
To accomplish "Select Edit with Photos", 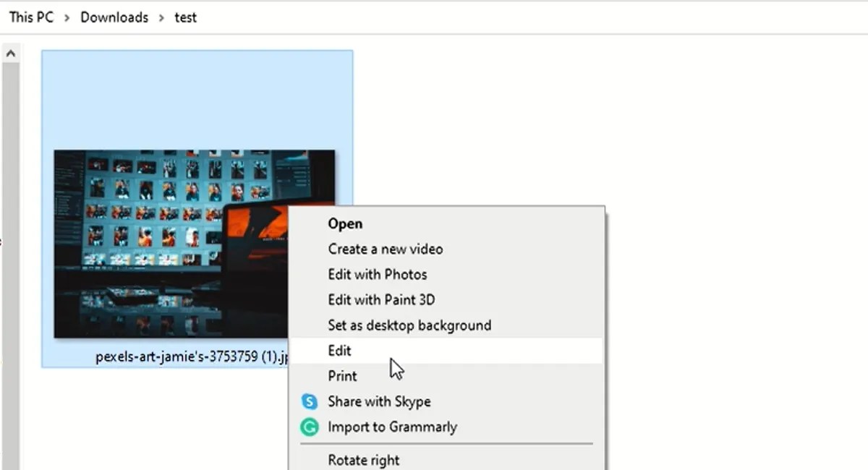I will click(377, 274).
